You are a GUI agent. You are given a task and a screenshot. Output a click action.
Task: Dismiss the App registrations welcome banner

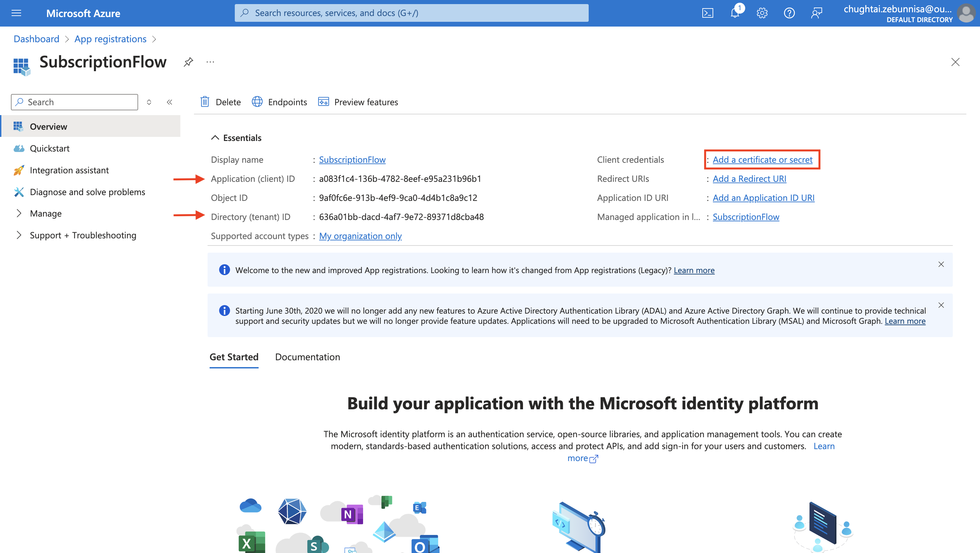(x=941, y=264)
